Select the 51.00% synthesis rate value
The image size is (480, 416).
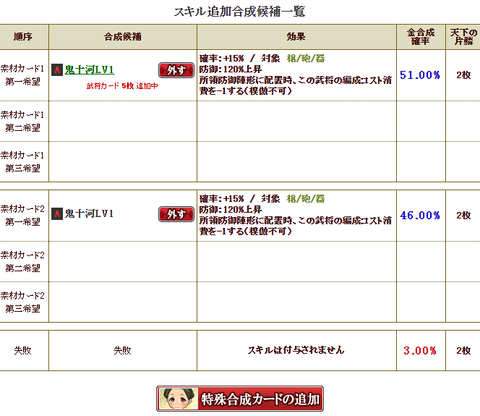[420, 75]
